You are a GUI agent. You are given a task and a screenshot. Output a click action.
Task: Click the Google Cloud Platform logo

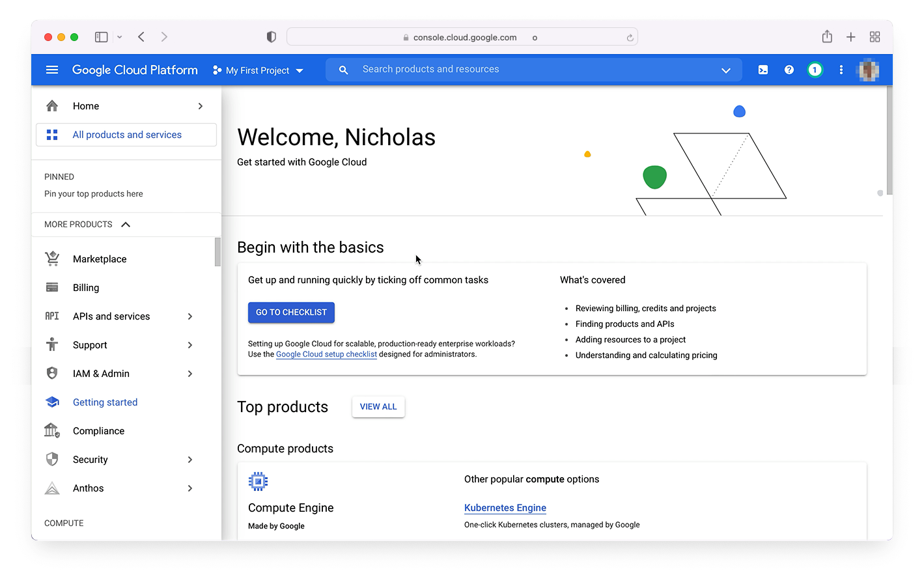(x=135, y=70)
